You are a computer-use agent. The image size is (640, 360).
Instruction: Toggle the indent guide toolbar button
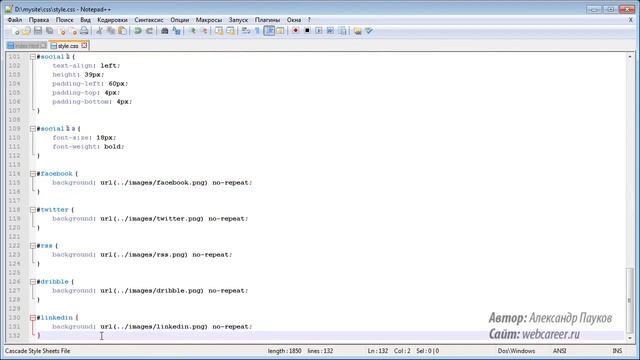pos(269,31)
